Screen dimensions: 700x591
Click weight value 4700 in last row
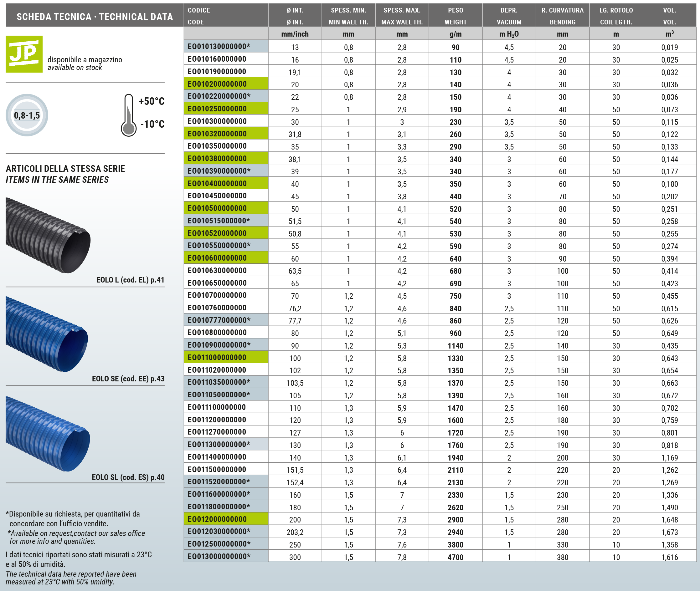tap(455, 557)
